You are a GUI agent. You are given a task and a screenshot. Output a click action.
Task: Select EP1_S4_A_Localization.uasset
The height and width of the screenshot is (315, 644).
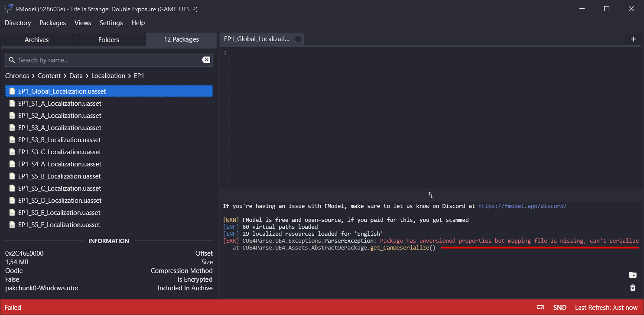[109, 164]
